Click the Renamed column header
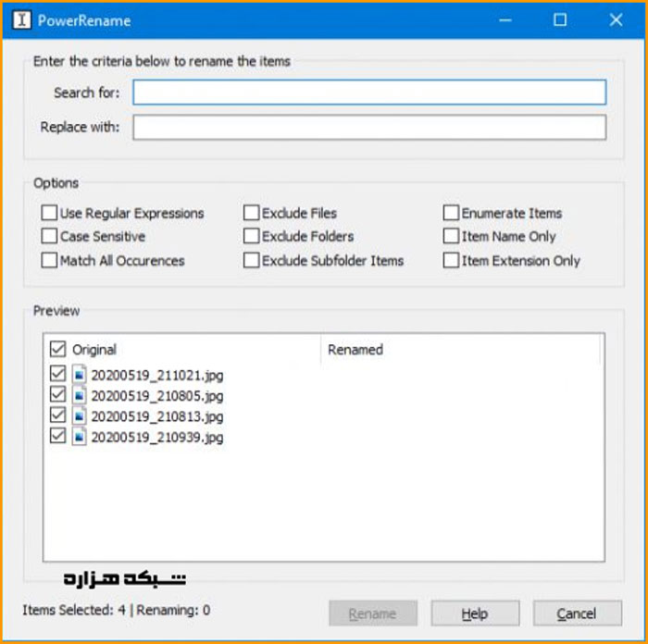Screen dimensions: 648x644 coord(355,350)
